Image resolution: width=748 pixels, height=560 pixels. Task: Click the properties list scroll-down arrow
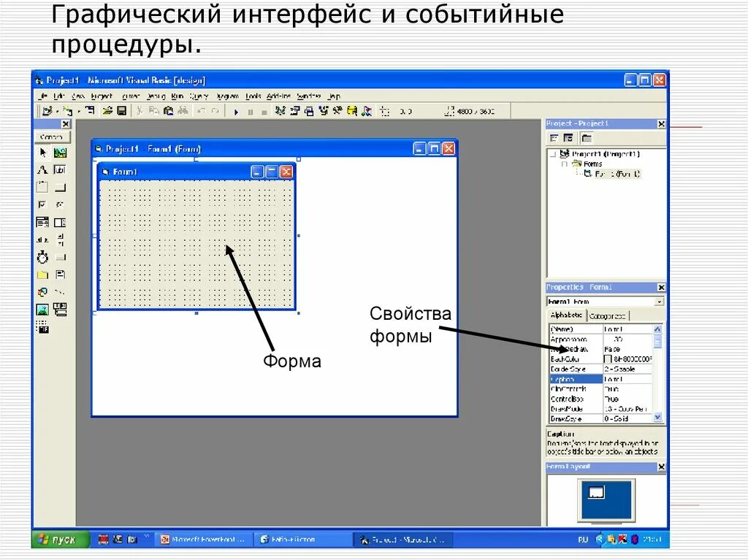click(657, 418)
